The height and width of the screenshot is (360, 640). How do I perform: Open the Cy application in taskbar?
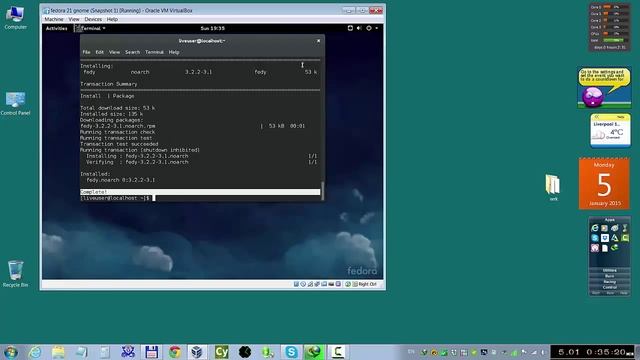[x=221, y=352]
